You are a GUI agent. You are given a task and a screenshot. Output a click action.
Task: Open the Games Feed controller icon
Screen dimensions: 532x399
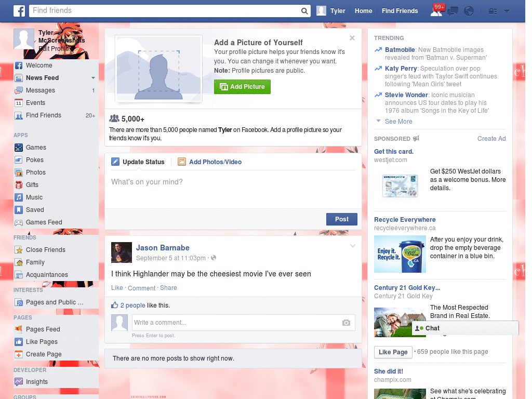point(19,222)
